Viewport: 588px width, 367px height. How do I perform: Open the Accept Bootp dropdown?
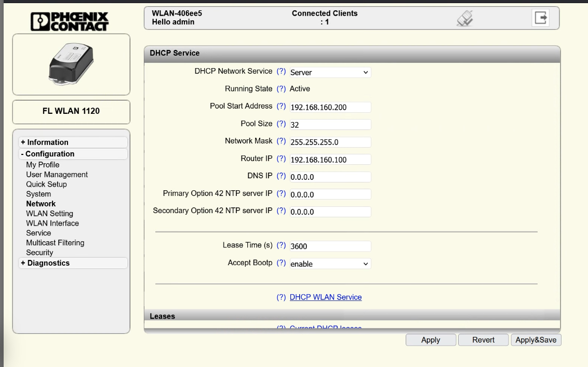pyautogui.click(x=330, y=264)
